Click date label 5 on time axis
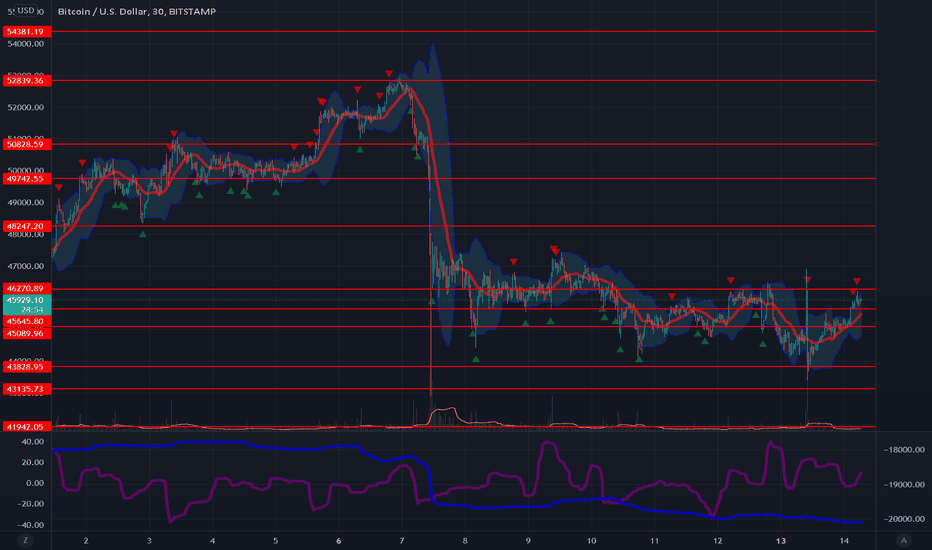The image size is (932, 550). pyautogui.click(x=275, y=540)
